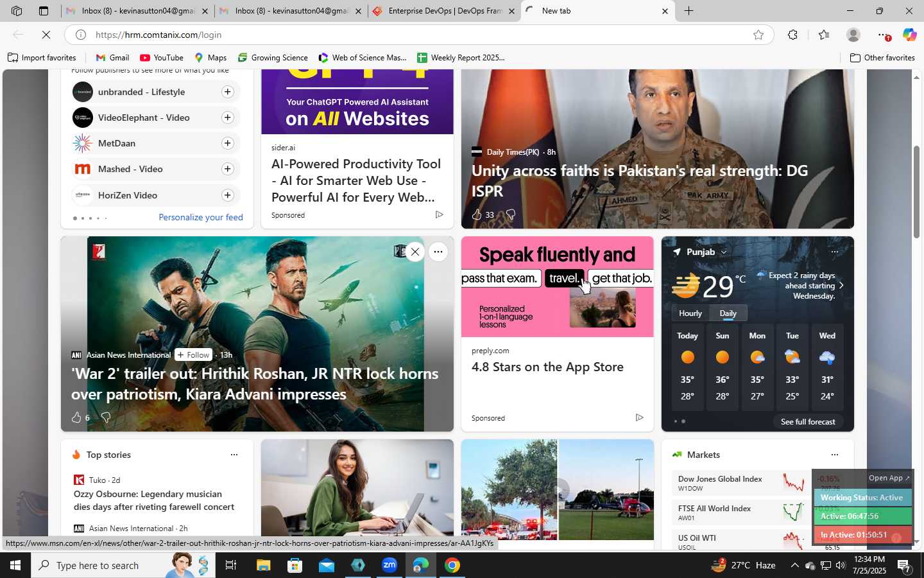Open the tab actions menu icon
This screenshot has height=578, width=924.
[x=44, y=11]
